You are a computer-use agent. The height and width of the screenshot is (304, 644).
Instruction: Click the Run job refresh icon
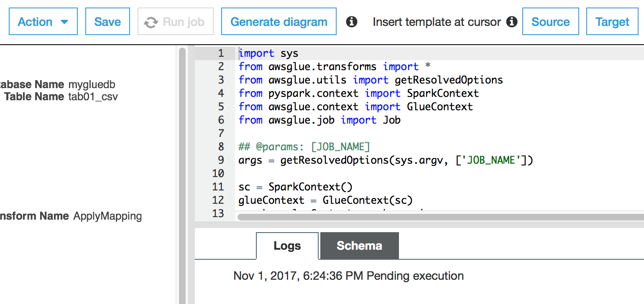click(x=151, y=22)
